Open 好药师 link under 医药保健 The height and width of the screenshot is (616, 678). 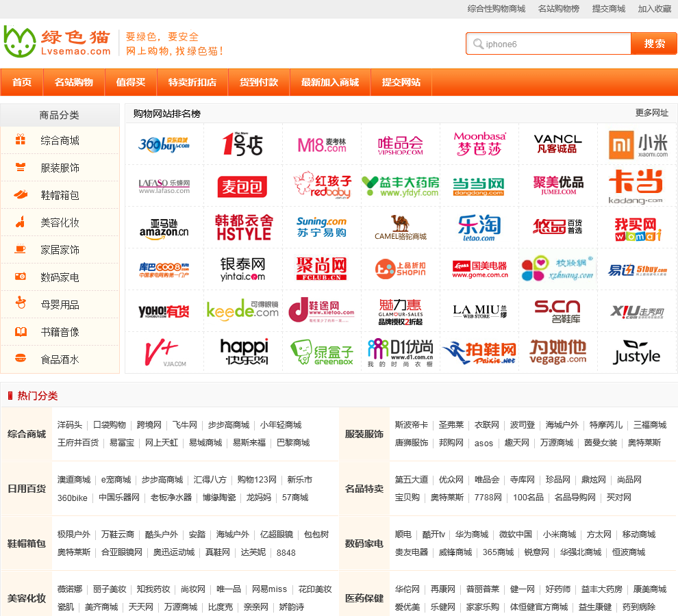557,589
